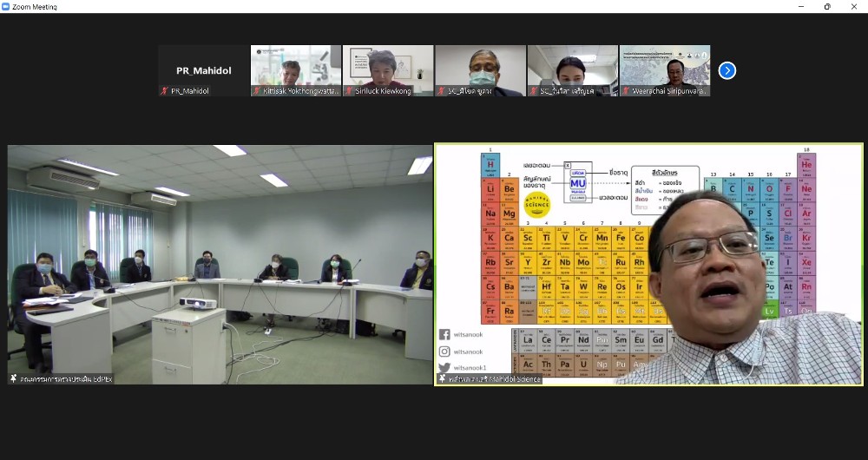This screenshot has height=460, width=868.
Task: Show next participants with the blue arrow
Action: click(x=727, y=70)
